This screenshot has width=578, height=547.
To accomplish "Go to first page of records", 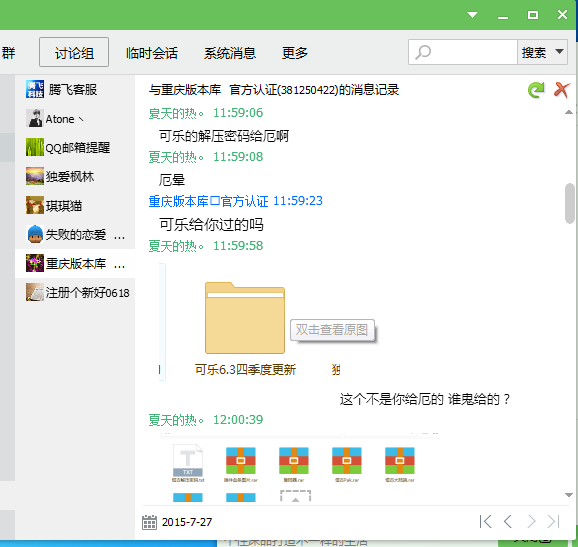I will pyautogui.click(x=485, y=521).
